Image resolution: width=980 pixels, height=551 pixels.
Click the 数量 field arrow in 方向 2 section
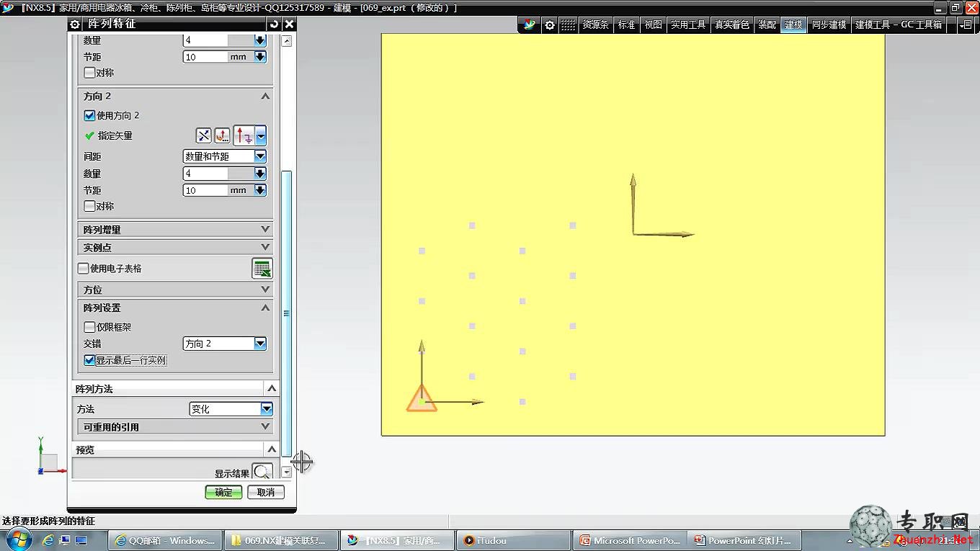(x=260, y=174)
